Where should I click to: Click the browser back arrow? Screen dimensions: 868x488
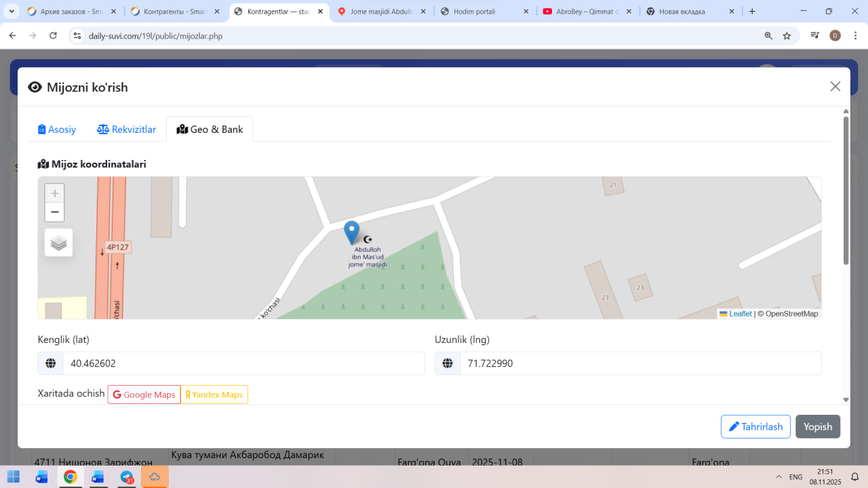(12, 36)
